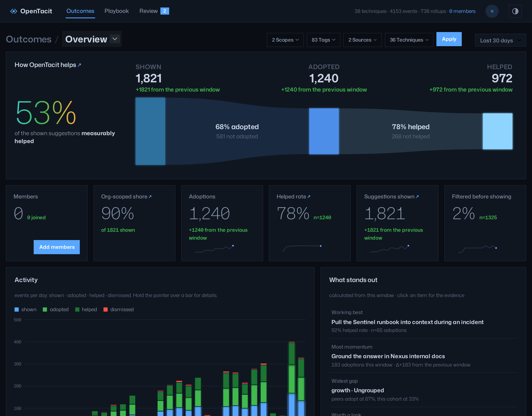
Task: Click the 268 not helped label
Action: (411, 136)
